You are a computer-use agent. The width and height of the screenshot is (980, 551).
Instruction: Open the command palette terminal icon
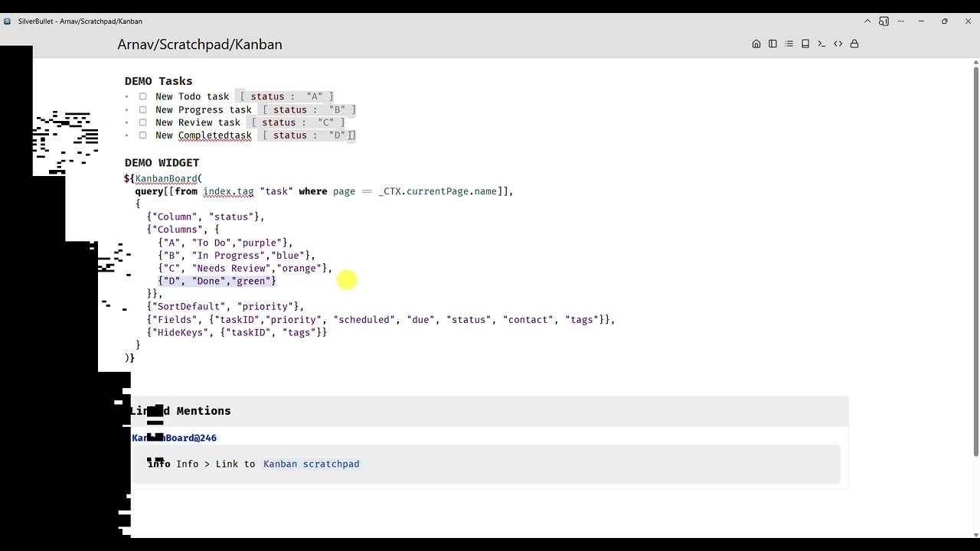click(x=822, y=44)
